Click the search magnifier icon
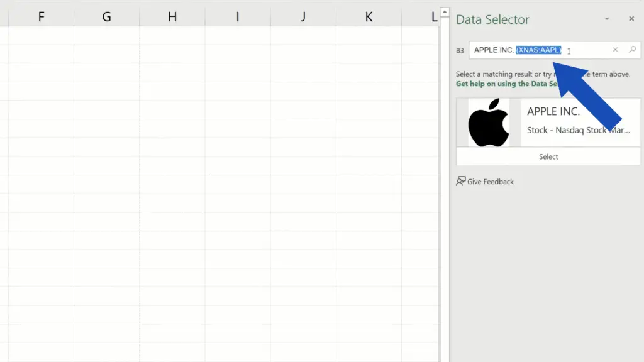Viewport: 644px width, 362px height. coord(632,50)
